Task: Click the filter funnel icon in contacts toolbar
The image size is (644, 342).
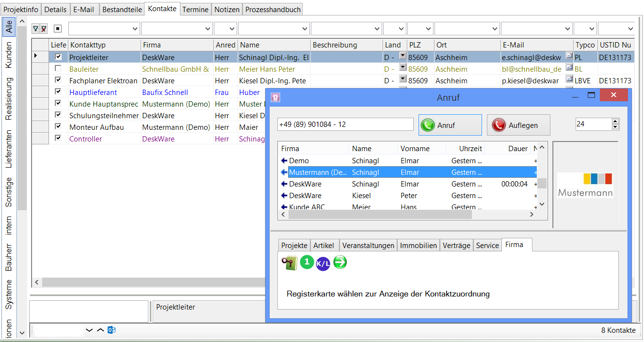Action: (x=35, y=29)
